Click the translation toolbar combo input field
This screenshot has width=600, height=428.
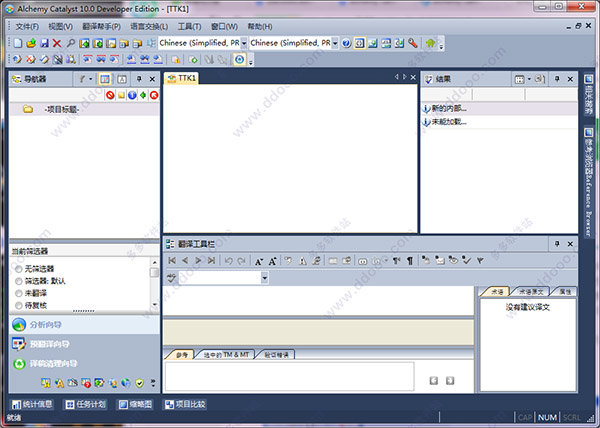pos(220,278)
